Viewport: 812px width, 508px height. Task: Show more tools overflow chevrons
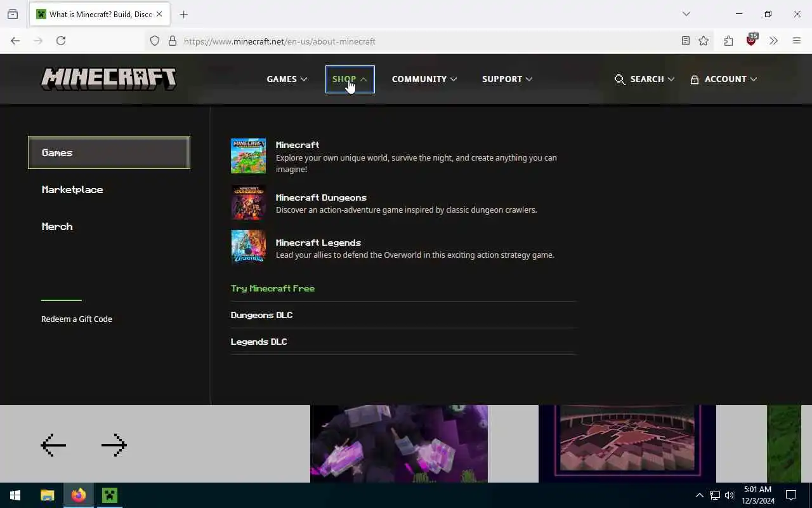click(x=773, y=41)
